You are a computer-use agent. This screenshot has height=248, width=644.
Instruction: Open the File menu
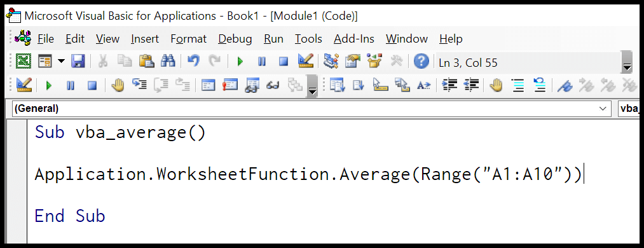click(x=46, y=39)
